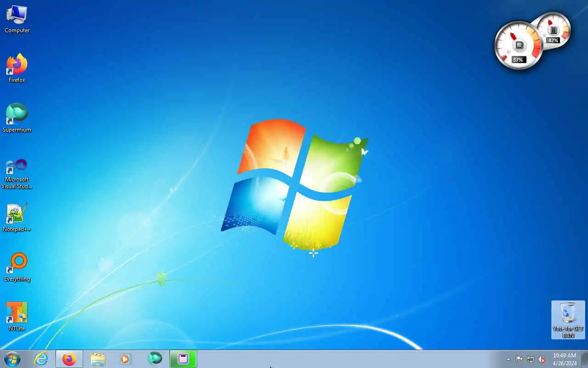The width and height of the screenshot is (588, 368).
Task: Select the Recycle Bin named Vote for GET BAN
Action: 568,320
